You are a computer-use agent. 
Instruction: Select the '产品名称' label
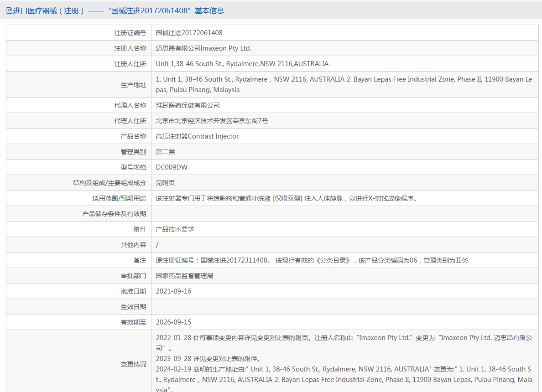point(133,136)
